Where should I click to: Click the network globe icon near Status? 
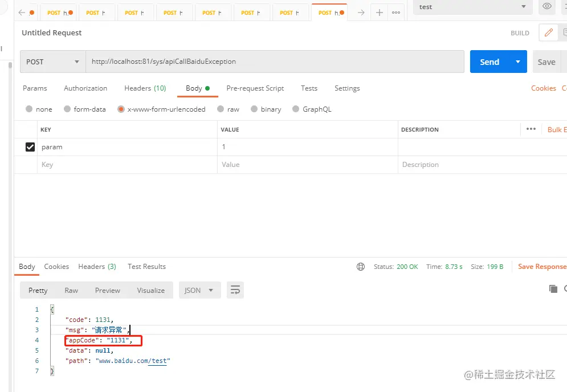pos(361,267)
